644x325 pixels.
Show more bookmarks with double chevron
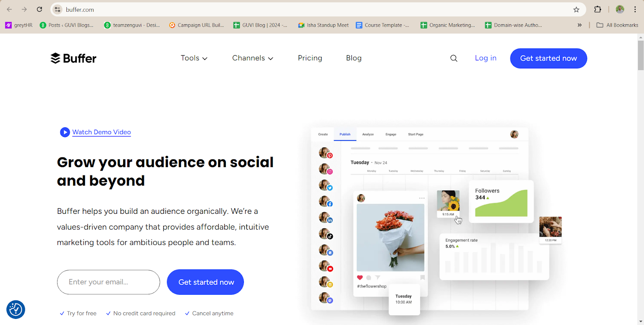coord(580,25)
